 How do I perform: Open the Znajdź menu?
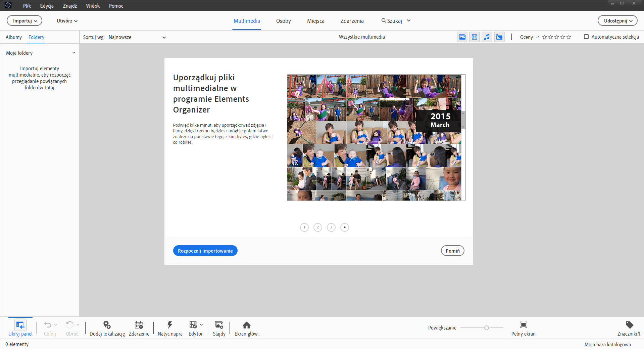pos(70,6)
